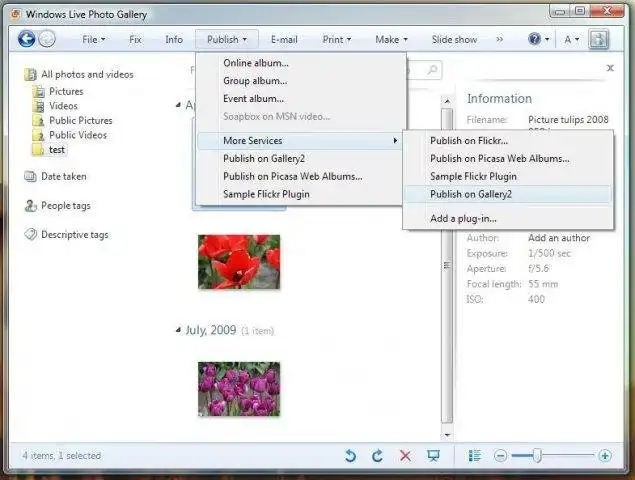Click the E-mail toolbar button
The image size is (635, 480).
(284, 40)
